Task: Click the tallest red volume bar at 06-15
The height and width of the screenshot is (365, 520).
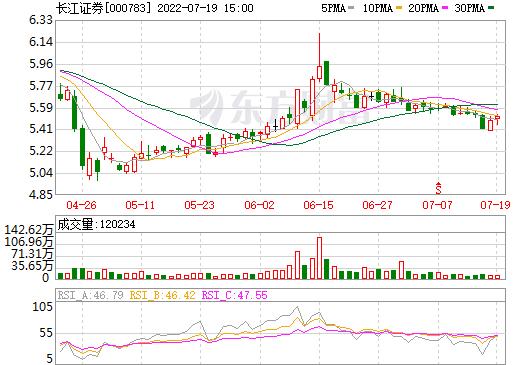Action: (x=319, y=258)
